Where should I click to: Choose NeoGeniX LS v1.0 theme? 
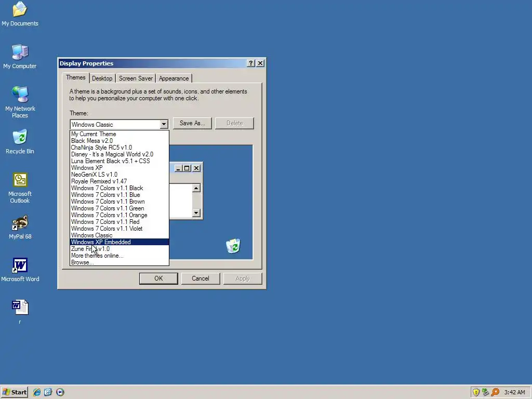(119, 175)
